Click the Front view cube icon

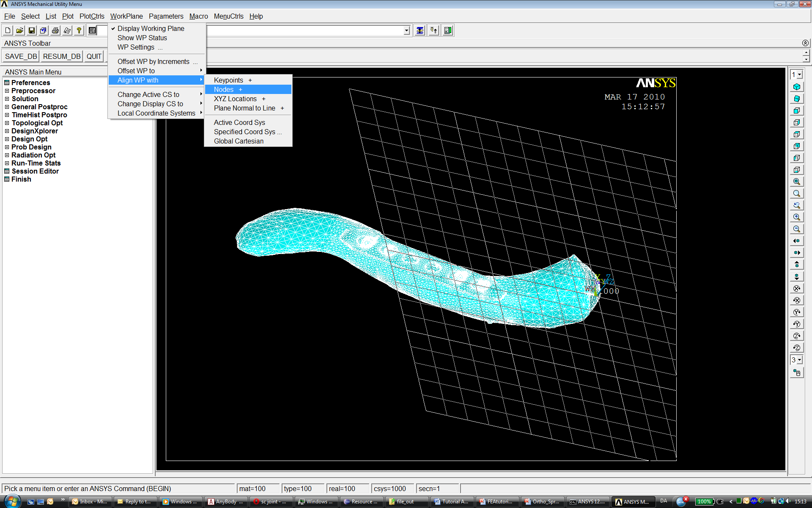(x=797, y=110)
